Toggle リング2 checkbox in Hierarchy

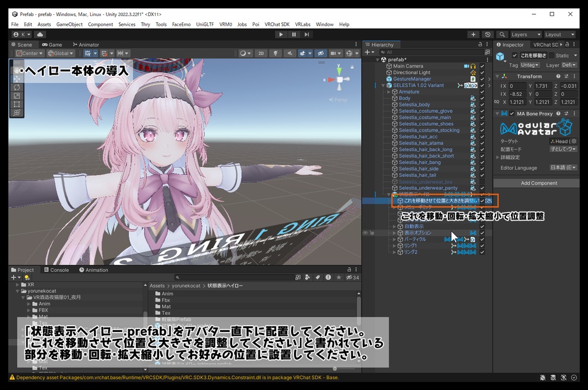tap(482, 252)
